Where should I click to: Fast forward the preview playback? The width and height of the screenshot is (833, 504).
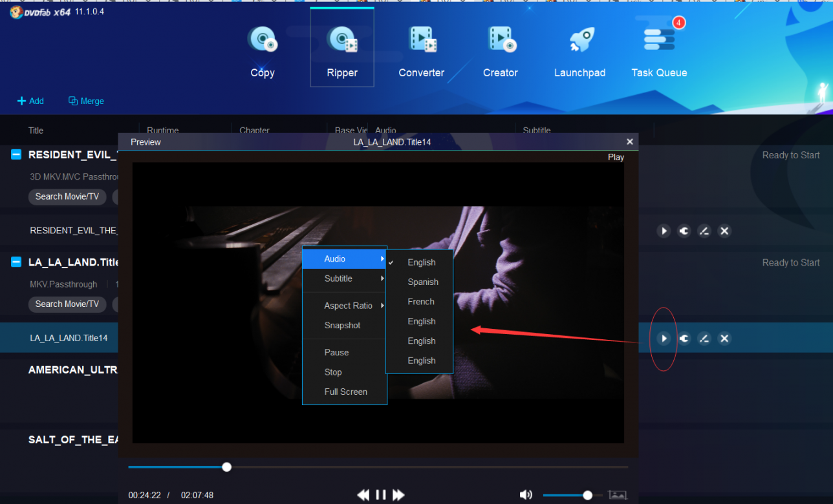tap(398, 495)
